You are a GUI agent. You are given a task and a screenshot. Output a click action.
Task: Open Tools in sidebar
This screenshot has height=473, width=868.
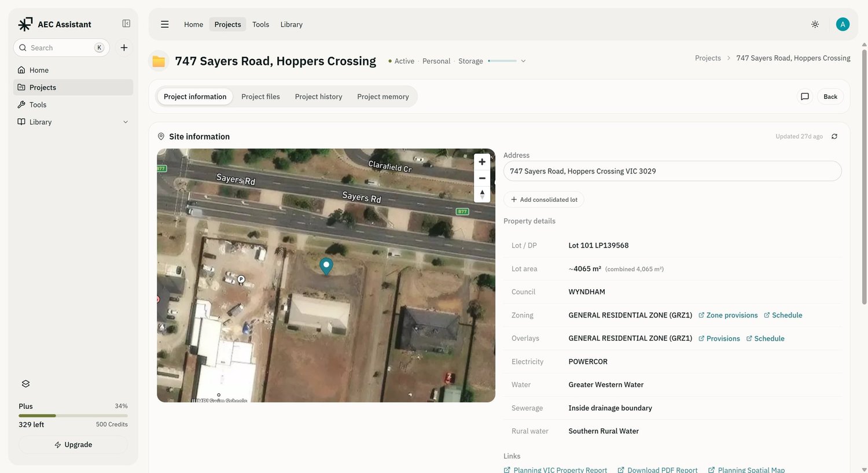[x=73, y=105]
